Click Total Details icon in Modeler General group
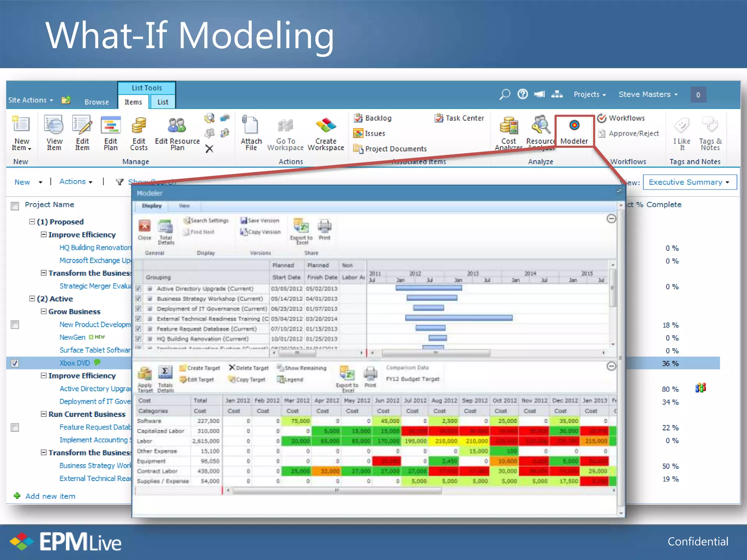Screen dimensions: 747x560 (166, 226)
